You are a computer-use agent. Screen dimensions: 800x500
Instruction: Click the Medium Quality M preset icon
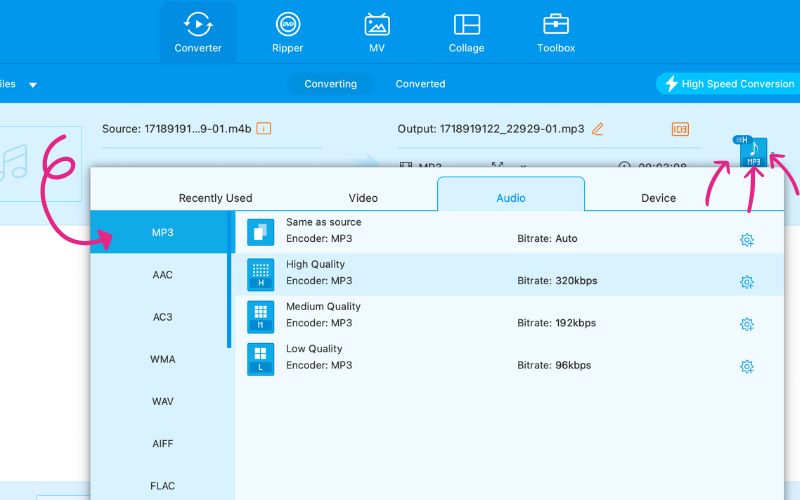(x=260, y=317)
